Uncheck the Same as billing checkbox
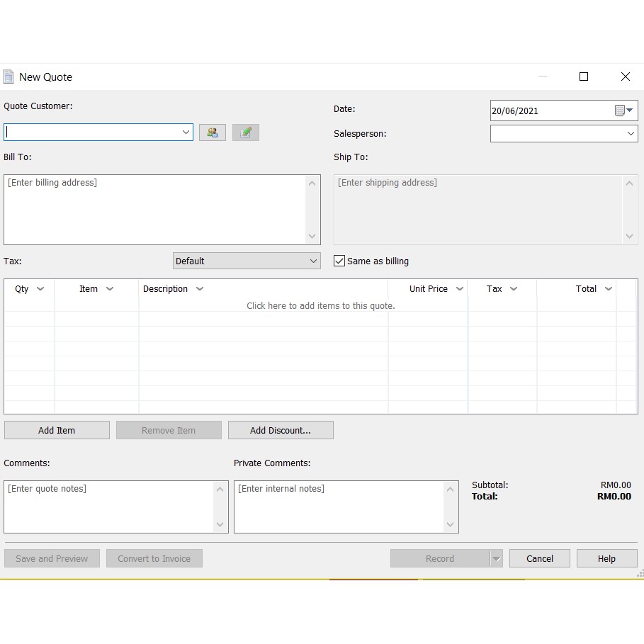Viewport: 644px width, 644px height. click(339, 261)
